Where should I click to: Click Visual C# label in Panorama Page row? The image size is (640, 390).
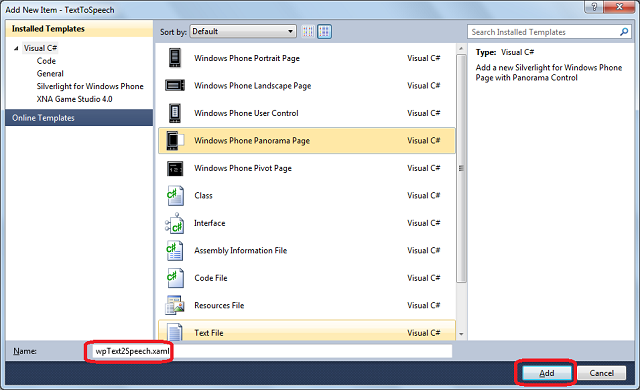[x=424, y=141]
